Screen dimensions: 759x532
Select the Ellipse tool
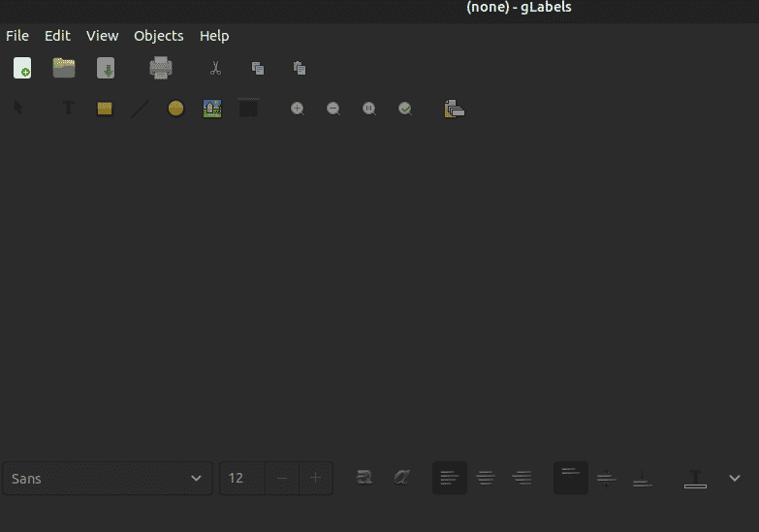175,109
